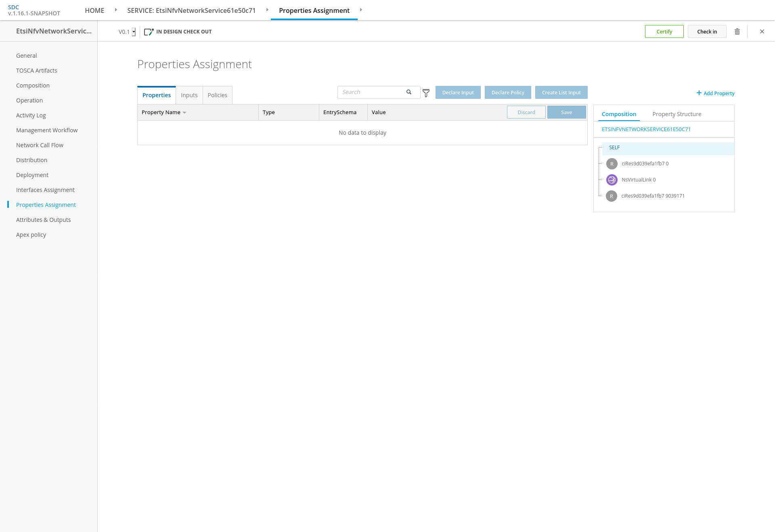This screenshot has height=532, width=775.
Task: Open the Property Structure tab
Action: pyautogui.click(x=677, y=114)
